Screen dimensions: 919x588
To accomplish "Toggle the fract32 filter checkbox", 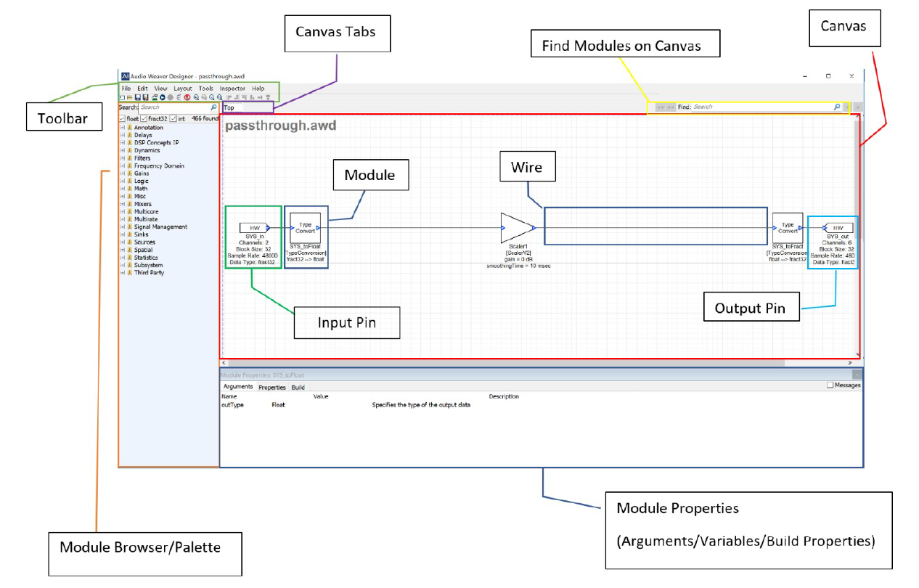I will pos(144,118).
